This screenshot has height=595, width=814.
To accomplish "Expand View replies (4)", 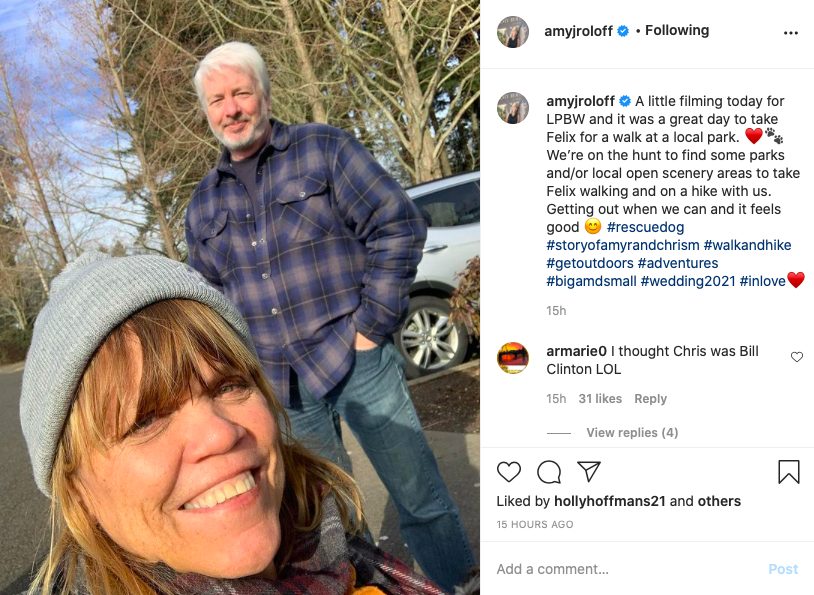I will [x=632, y=433].
